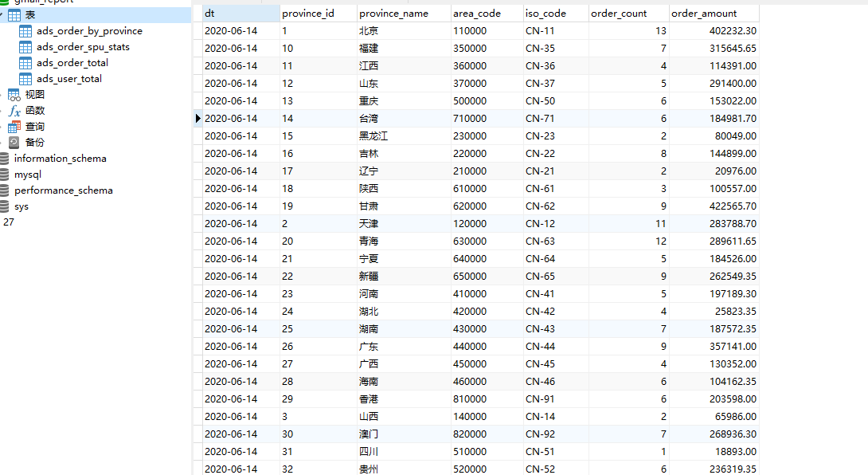
Task: Select the 表 tables node
Action: coord(30,15)
